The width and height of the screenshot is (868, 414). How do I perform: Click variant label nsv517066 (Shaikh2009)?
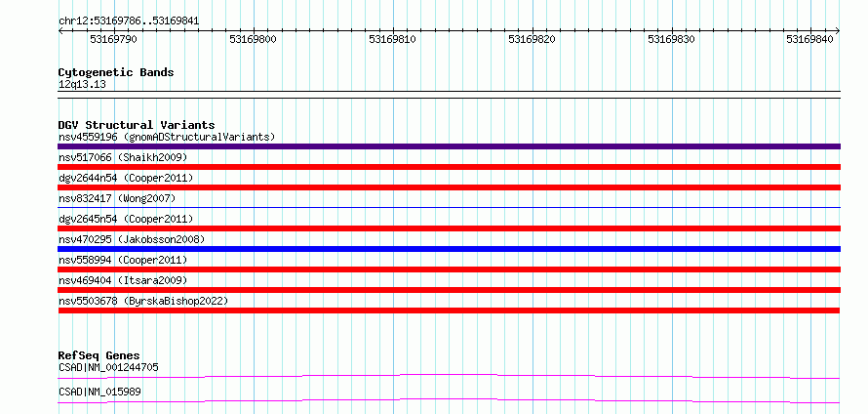[x=123, y=157]
